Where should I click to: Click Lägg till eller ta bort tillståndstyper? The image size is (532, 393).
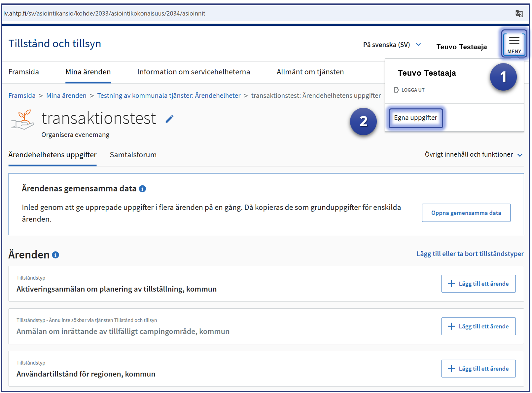pyautogui.click(x=470, y=254)
